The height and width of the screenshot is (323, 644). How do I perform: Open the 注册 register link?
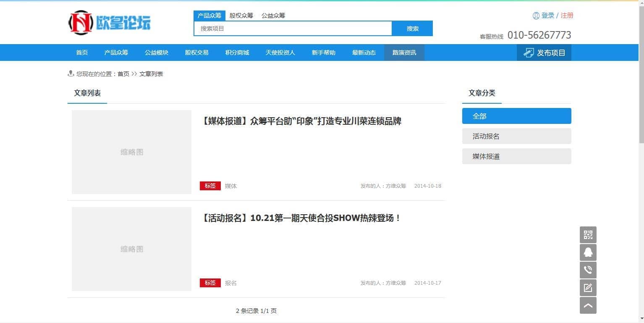click(567, 16)
